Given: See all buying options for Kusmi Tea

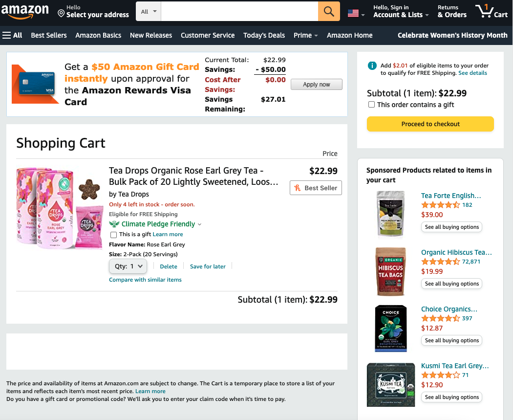Looking at the screenshot, I should pos(451,397).
